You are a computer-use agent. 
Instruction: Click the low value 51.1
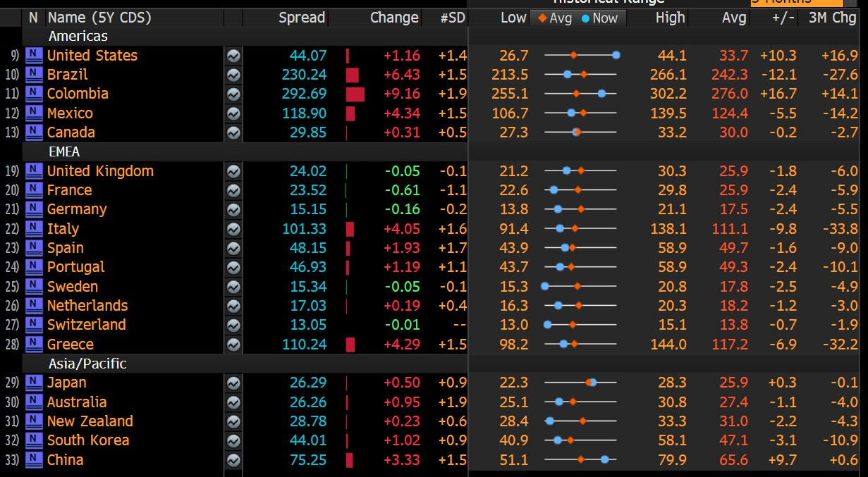point(513,460)
